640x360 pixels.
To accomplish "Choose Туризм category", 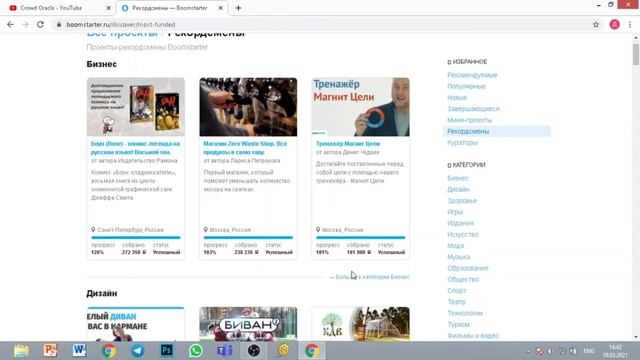I will click(458, 324).
